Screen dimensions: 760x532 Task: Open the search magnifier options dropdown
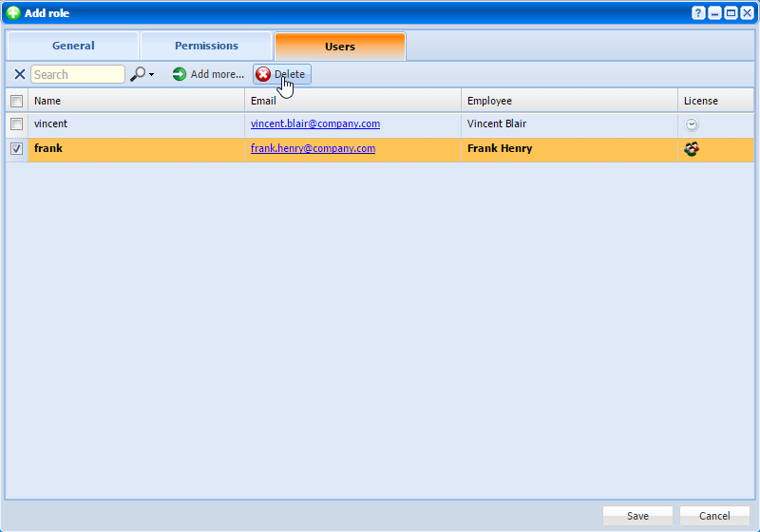point(142,74)
